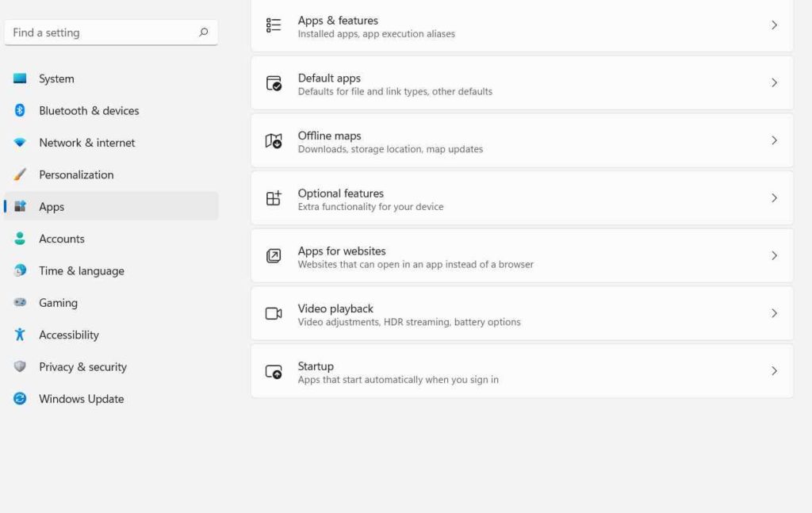Image resolution: width=812 pixels, height=513 pixels.
Task: Click the Time & language globe icon
Action: pos(20,270)
